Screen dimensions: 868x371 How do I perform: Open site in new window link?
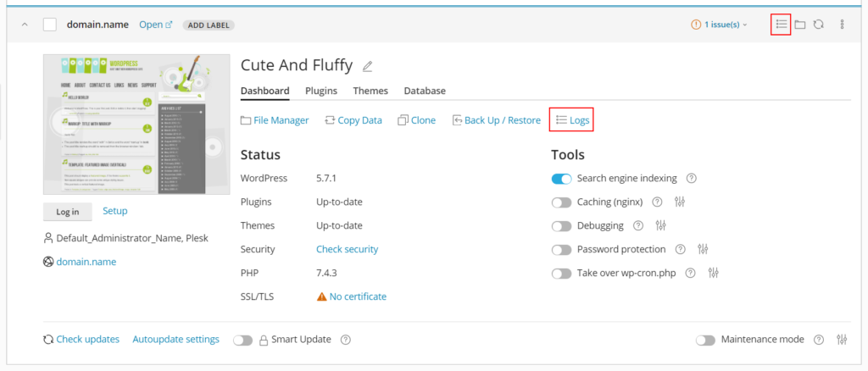point(156,25)
